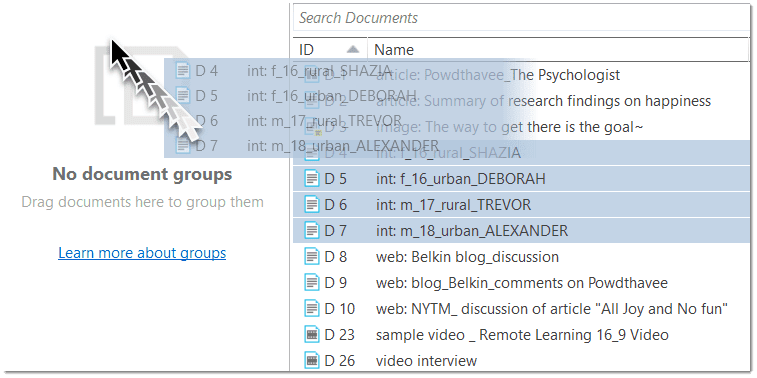Select document icon of D 7 ALEXANDER row

312,231
